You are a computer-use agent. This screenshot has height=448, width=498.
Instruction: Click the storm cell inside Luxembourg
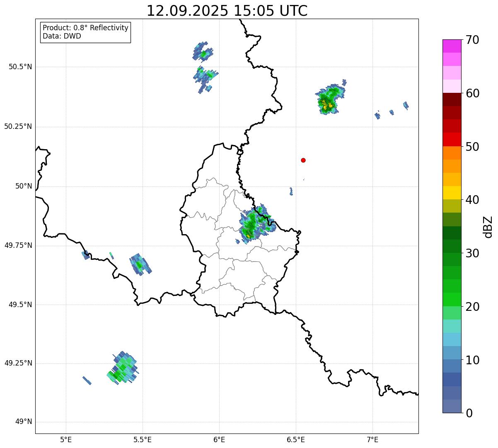254,225
